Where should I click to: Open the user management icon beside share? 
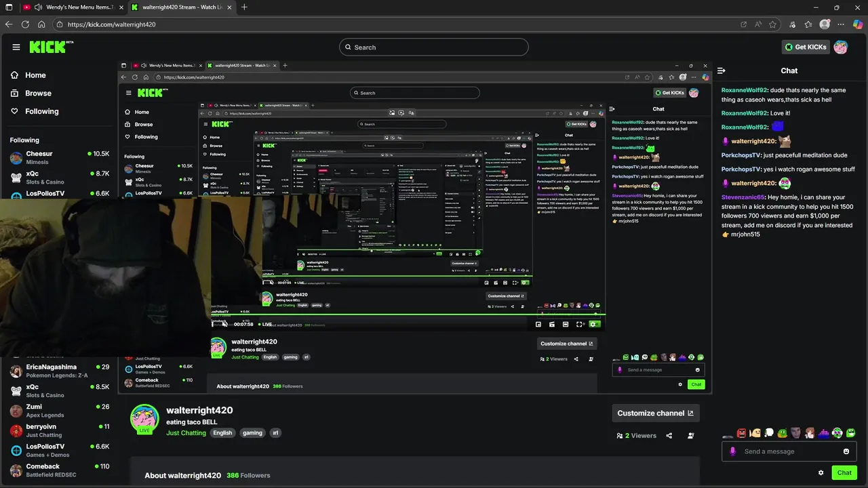(691, 436)
